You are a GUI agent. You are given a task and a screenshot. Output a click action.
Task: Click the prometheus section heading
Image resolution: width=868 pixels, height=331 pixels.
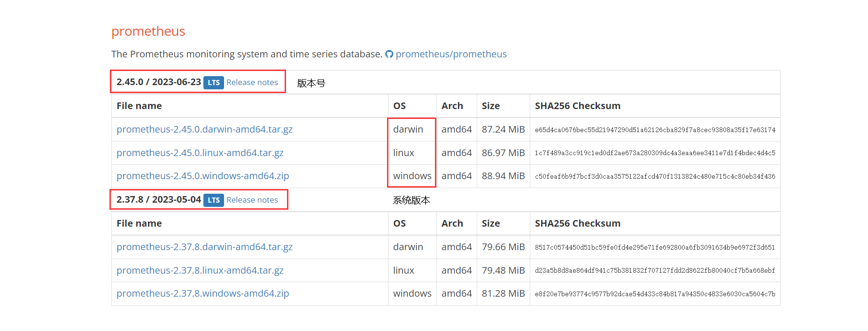[148, 31]
